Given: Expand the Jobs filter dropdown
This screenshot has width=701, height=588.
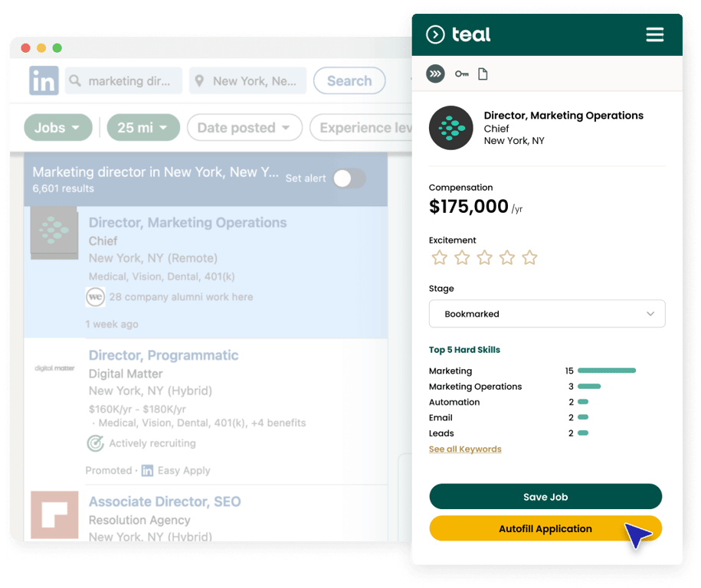Looking at the screenshot, I should [58, 127].
